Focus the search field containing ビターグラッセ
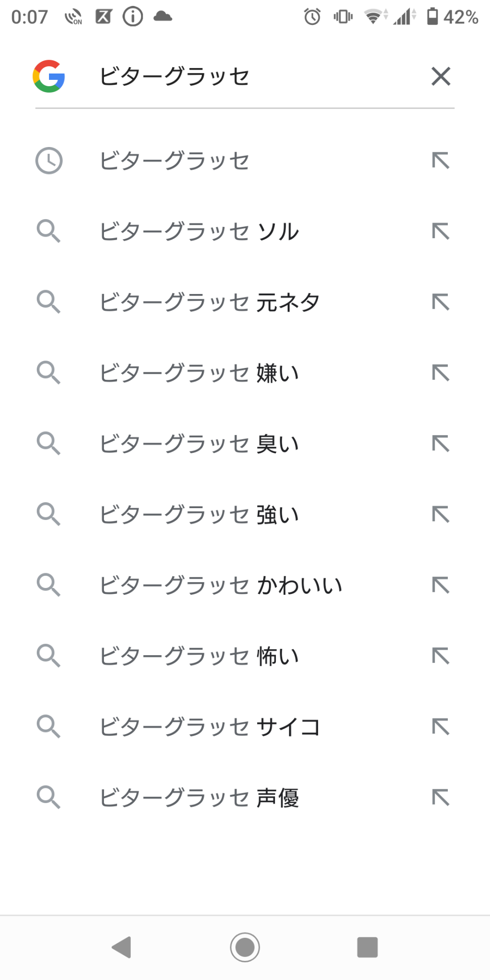 click(x=245, y=76)
